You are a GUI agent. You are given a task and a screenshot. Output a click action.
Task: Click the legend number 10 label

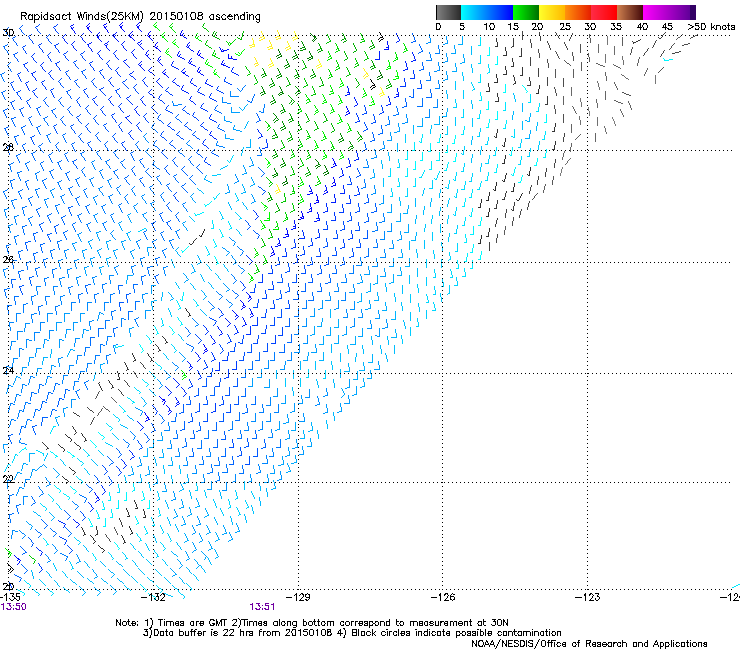[489, 27]
